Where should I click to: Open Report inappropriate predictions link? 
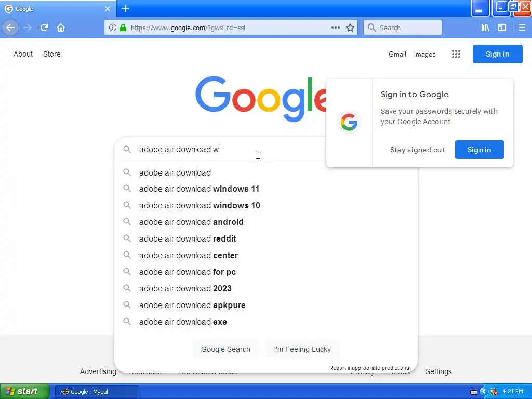(369, 368)
